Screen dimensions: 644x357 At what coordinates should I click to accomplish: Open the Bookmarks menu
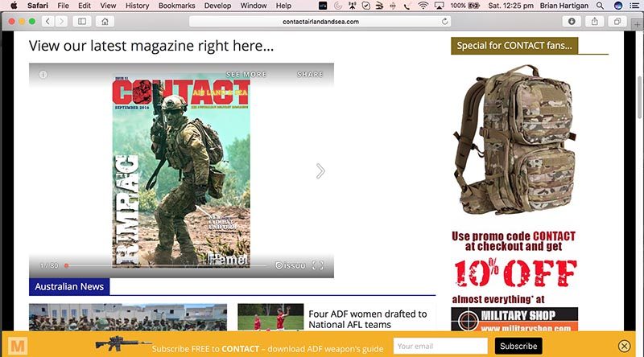point(176,6)
